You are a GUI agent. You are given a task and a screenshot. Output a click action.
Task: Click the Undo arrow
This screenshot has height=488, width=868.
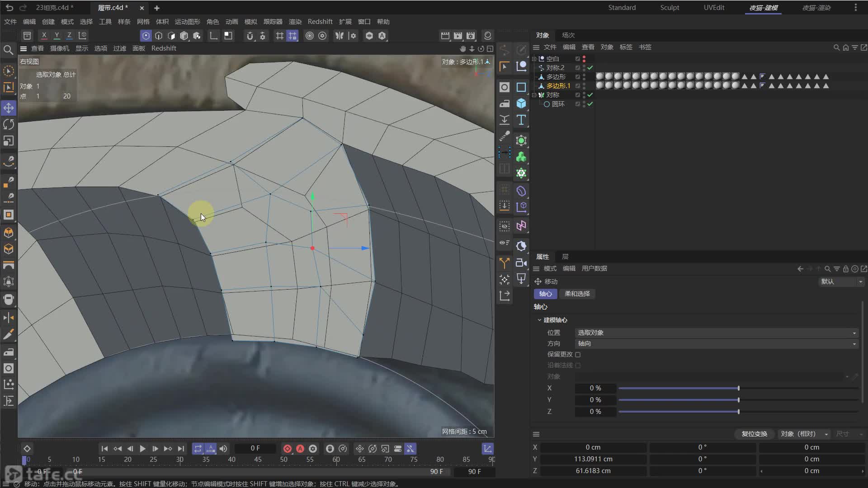[x=9, y=8]
